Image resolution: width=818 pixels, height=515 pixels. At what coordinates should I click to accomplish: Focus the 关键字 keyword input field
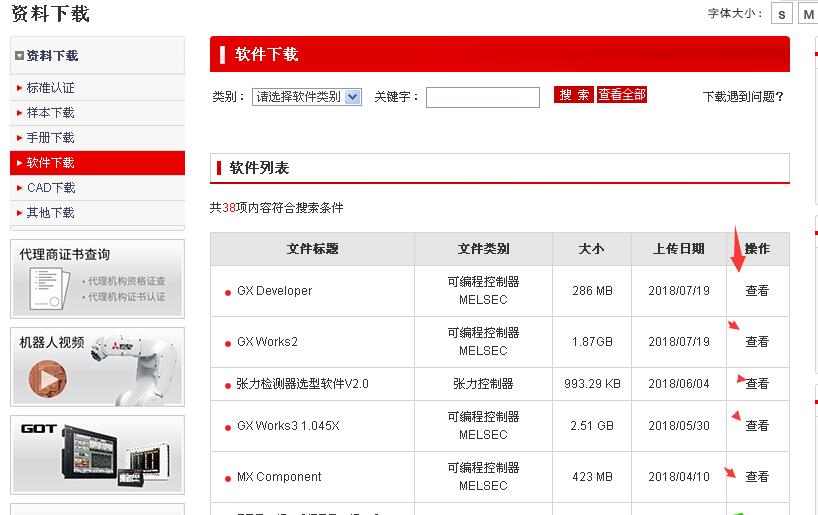(x=483, y=97)
